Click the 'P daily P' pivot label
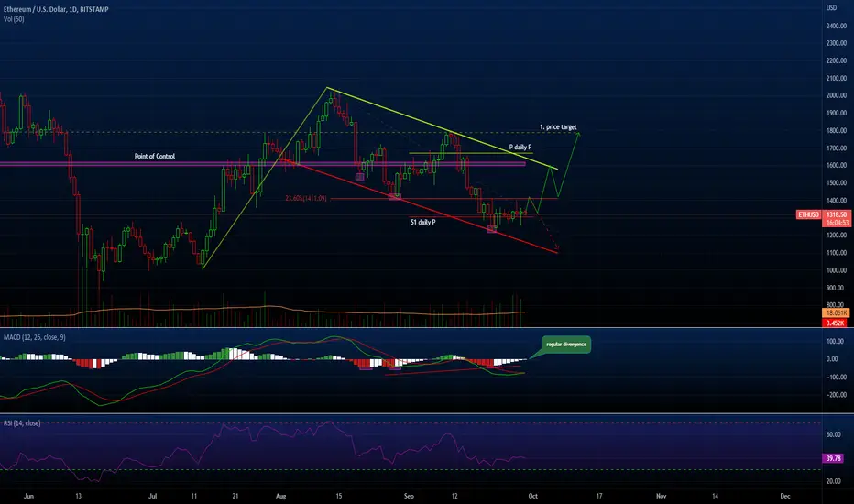Viewport: 854px width, 504px height. [520, 148]
